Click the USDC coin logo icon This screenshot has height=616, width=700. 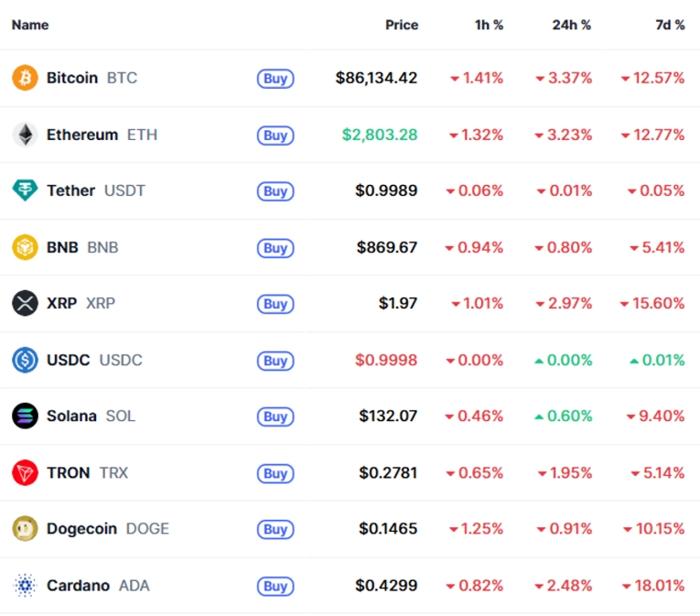pos(25,360)
